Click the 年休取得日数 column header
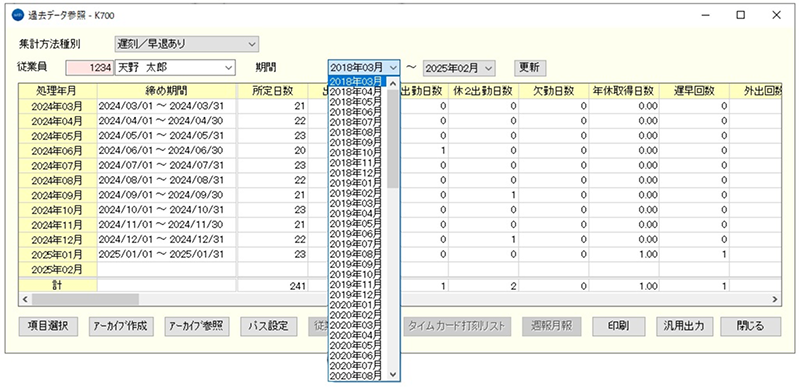The image size is (800, 387). tap(623, 91)
